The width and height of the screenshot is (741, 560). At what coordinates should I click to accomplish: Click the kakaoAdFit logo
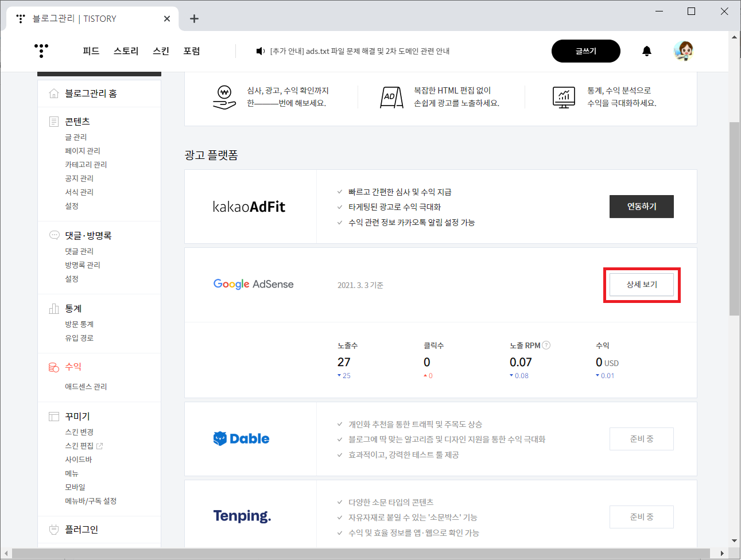[249, 207]
